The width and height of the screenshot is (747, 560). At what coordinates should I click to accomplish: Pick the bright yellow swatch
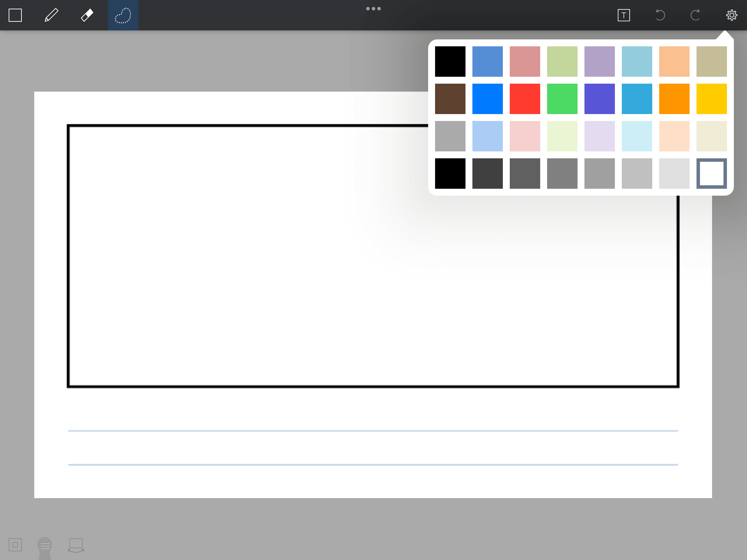712,99
